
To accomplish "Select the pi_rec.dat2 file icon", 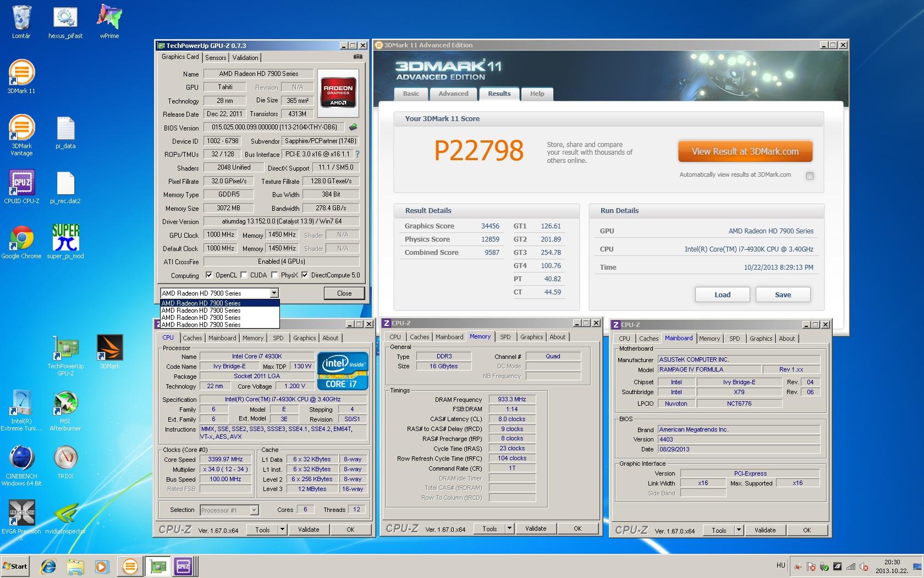I will point(65,187).
